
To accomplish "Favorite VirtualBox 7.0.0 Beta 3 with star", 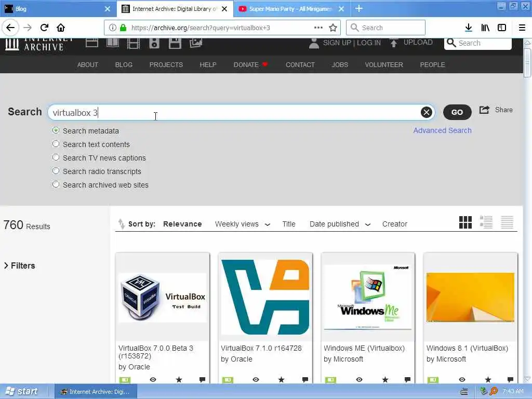I will coord(179,380).
